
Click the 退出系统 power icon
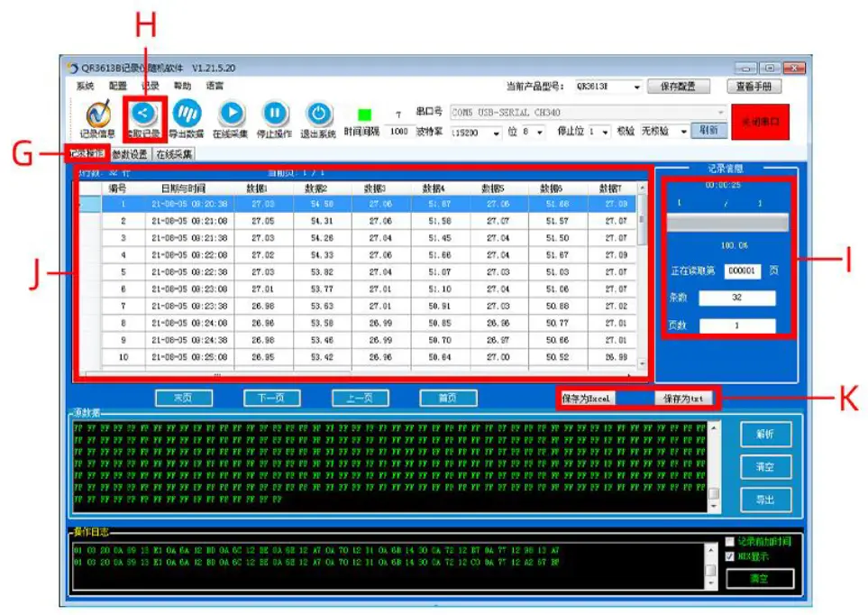click(x=318, y=114)
